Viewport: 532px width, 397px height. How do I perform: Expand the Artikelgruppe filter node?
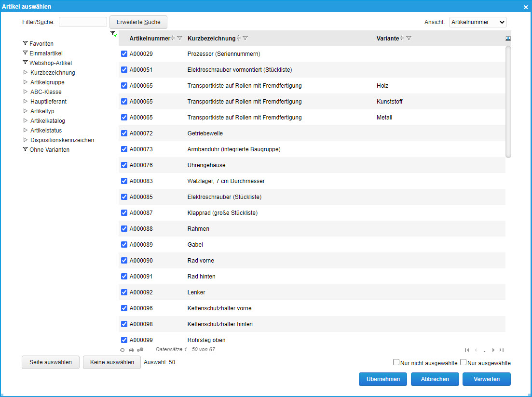(26, 82)
